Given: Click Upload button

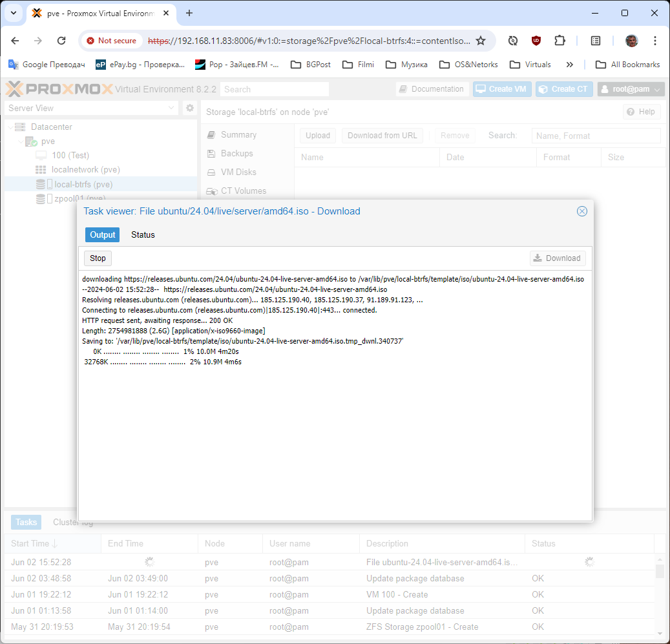Looking at the screenshot, I should click(317, 136).
